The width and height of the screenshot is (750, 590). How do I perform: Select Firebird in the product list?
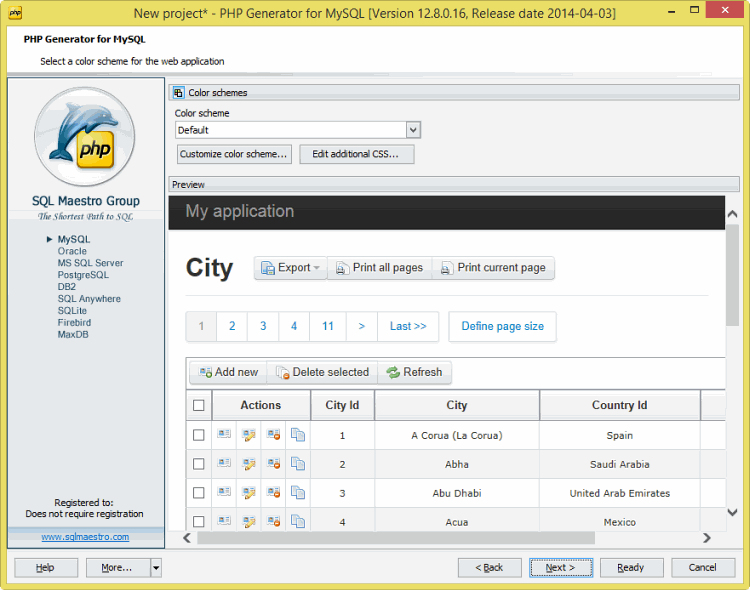point(74,323)
